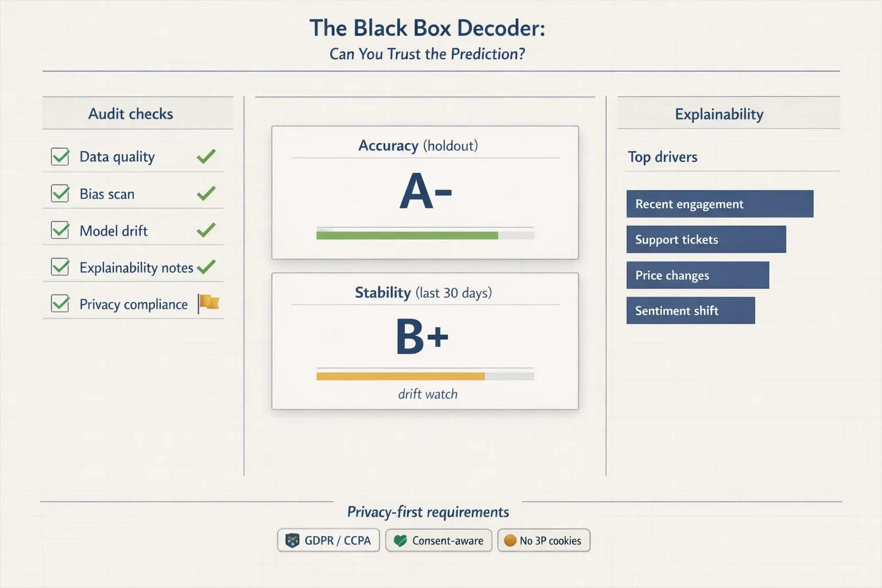Uncheck the Bias scan checkbox

[x=59, y=194]
